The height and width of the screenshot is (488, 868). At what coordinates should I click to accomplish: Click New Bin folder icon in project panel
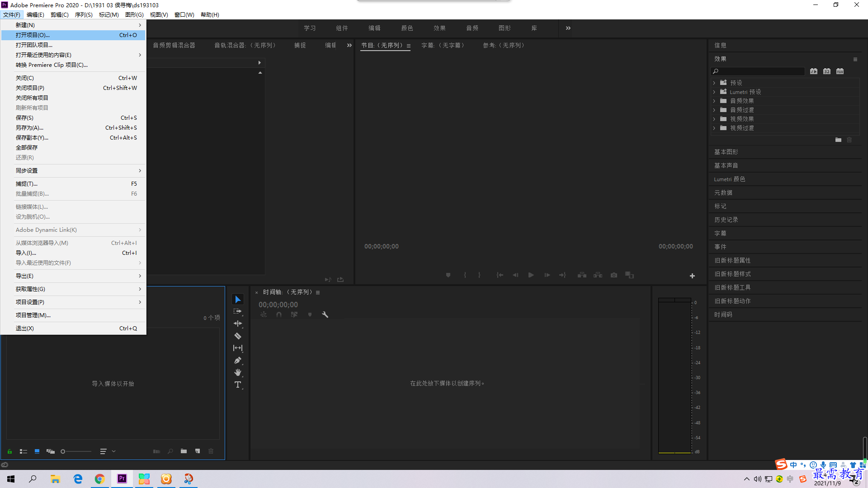click(184, 451)
